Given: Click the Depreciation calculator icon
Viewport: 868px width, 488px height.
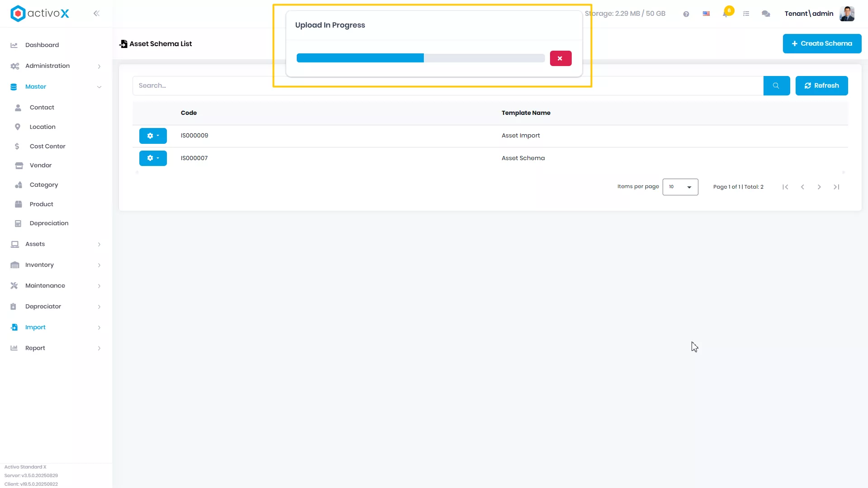Looking at the screenshot, I should point(18,223).
